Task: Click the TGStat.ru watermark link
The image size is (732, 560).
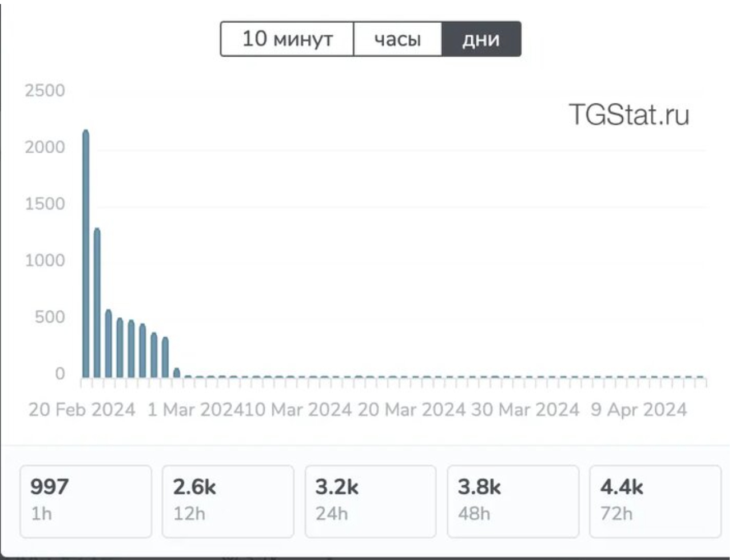Action: [628, 115]
